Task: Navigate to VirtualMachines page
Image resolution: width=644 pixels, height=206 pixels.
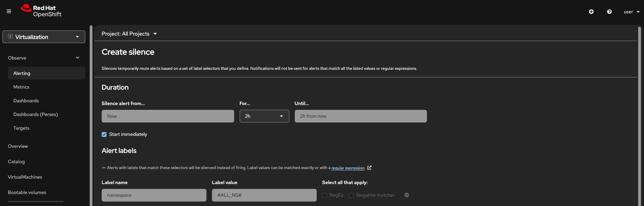Action: (x=25, y=177)
